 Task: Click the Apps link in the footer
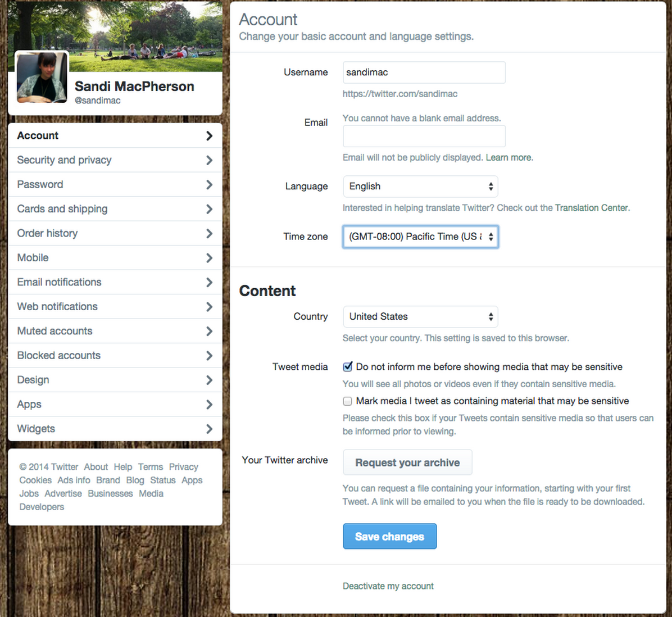point(192,480)
